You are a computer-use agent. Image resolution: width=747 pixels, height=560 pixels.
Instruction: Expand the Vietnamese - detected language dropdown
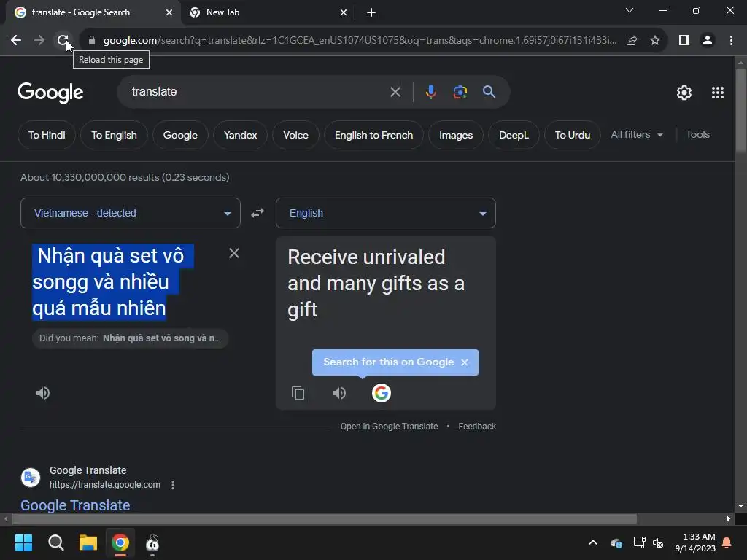coord(131,213)
